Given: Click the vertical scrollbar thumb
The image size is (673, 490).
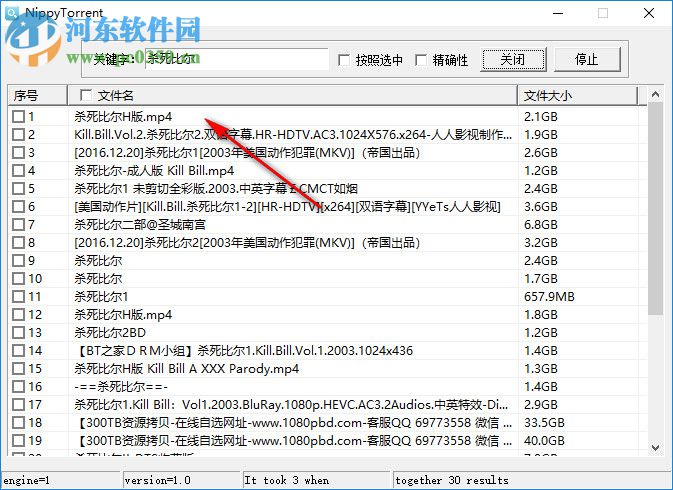Looking at the screenshot, I should click(655, 209).
